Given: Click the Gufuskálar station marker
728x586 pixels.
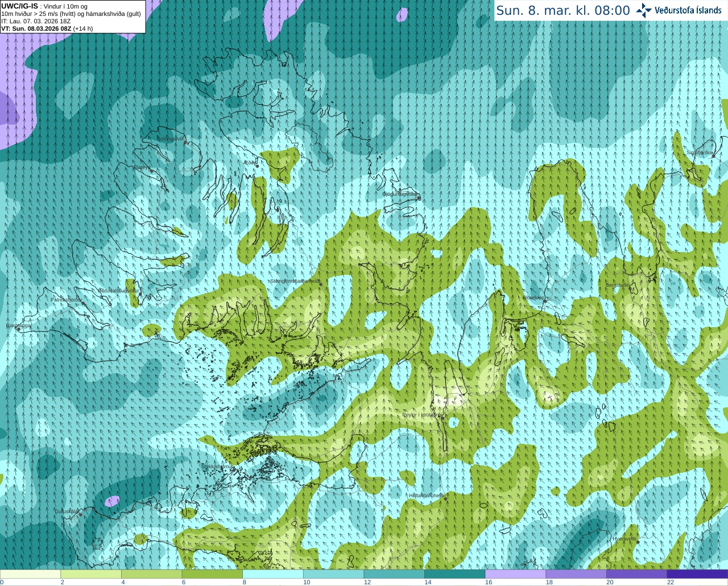Looking at the screenshot, I should click(x=80, y=514).
